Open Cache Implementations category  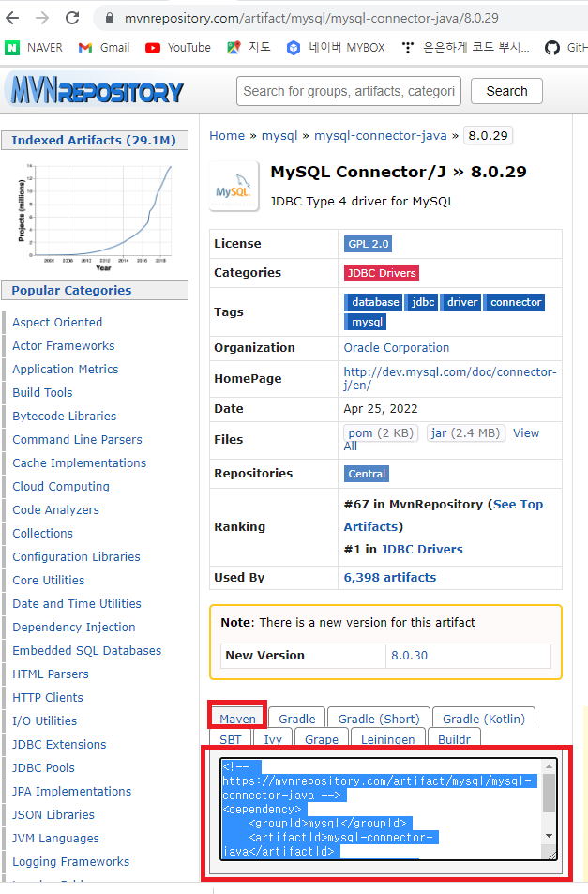(x=79, y=462)
